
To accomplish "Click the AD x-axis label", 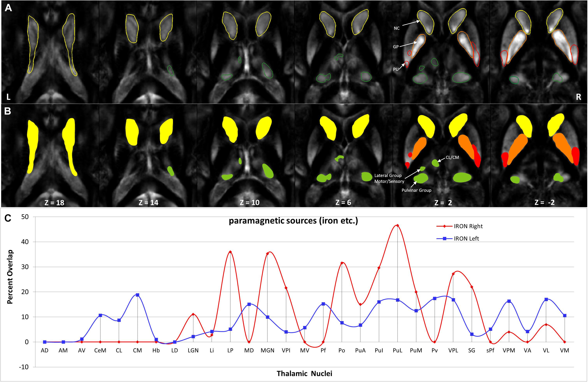I will [x=44, y=350].
